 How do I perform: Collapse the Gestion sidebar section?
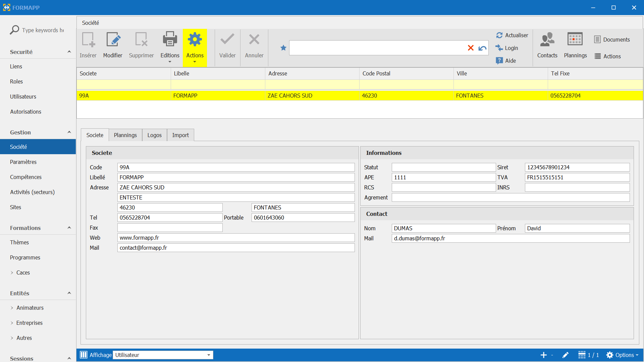point(69,132)
